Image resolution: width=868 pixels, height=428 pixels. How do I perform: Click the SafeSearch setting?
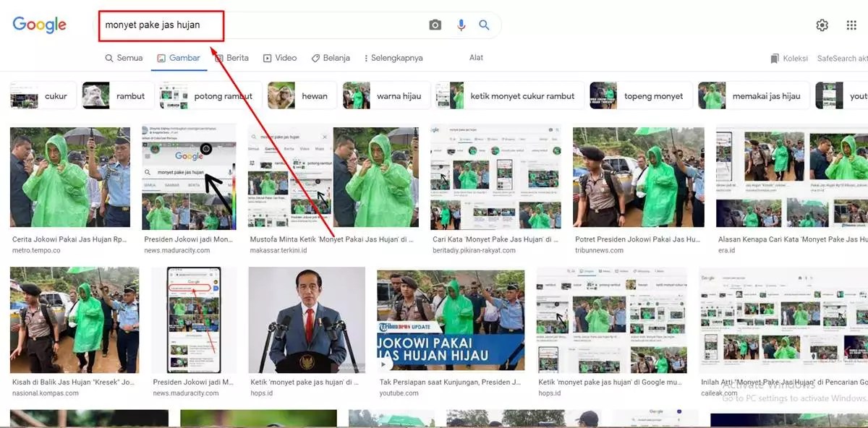click(842, 59)
